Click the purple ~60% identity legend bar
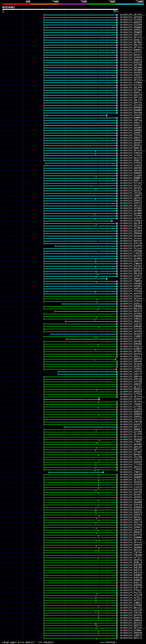Screen dimensions: 146x644 click(73, 4)
